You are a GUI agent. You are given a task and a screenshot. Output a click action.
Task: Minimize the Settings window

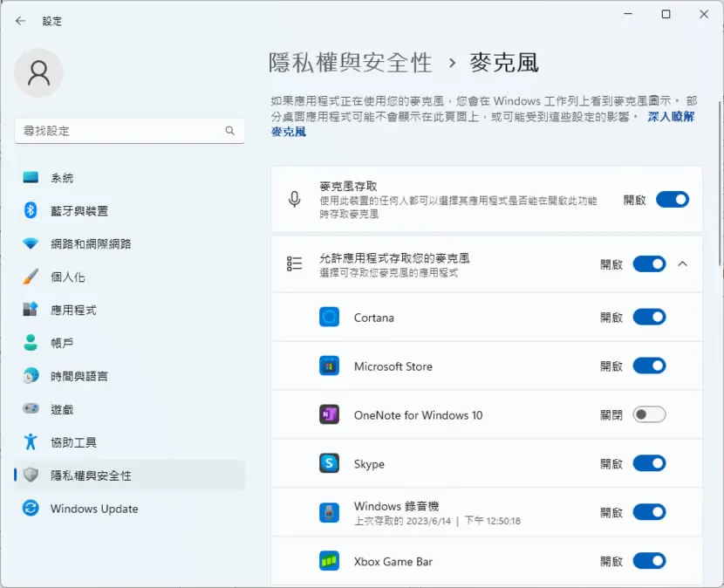[x=628, y=14]
